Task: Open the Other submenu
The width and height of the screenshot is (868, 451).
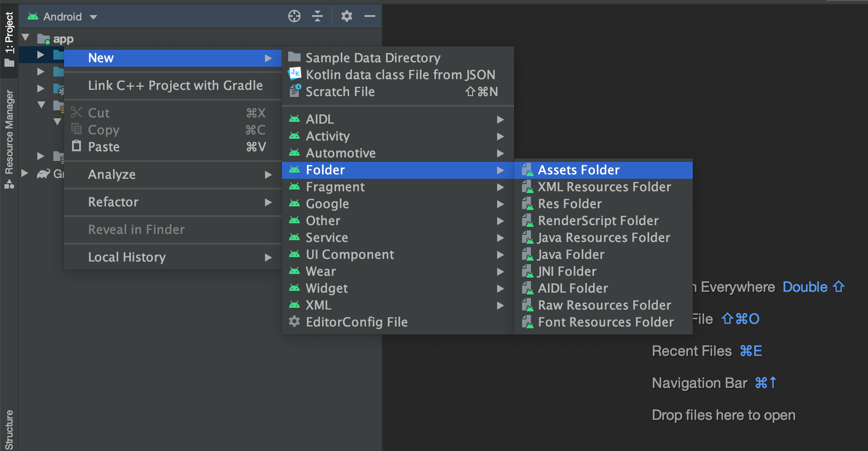Action: pyautogui.click(x=398, y=221)
